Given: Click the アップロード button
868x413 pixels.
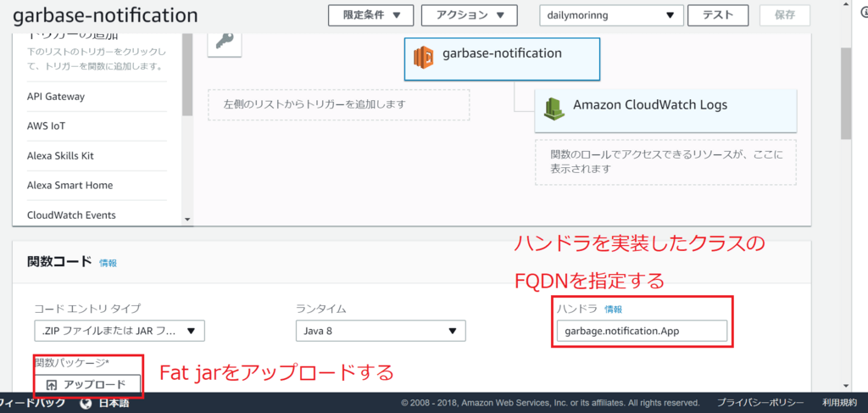Looking at the screenshot, I should tap(88, 385).
